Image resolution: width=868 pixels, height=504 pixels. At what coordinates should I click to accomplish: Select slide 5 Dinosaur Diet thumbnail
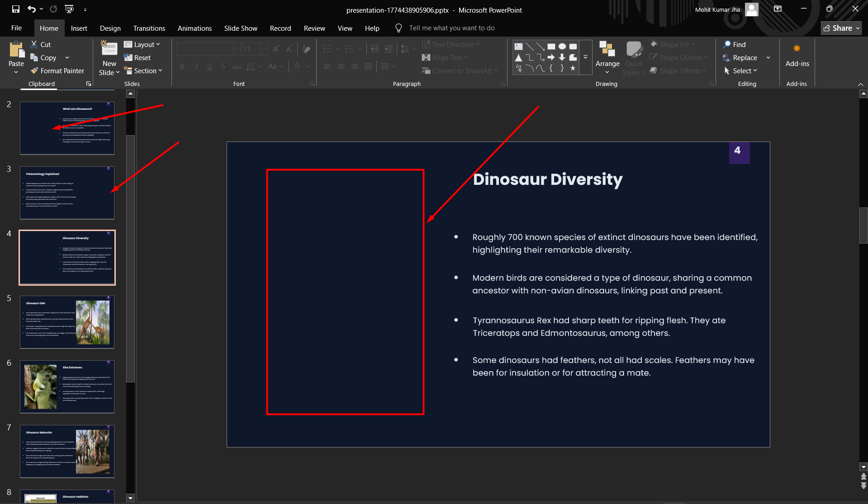pos(67,322)
